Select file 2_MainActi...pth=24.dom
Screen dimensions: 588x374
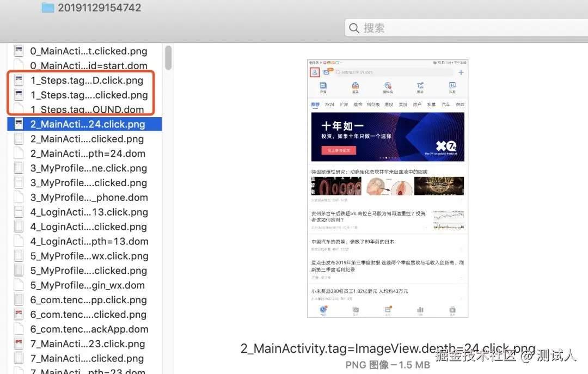coord(84,154)
